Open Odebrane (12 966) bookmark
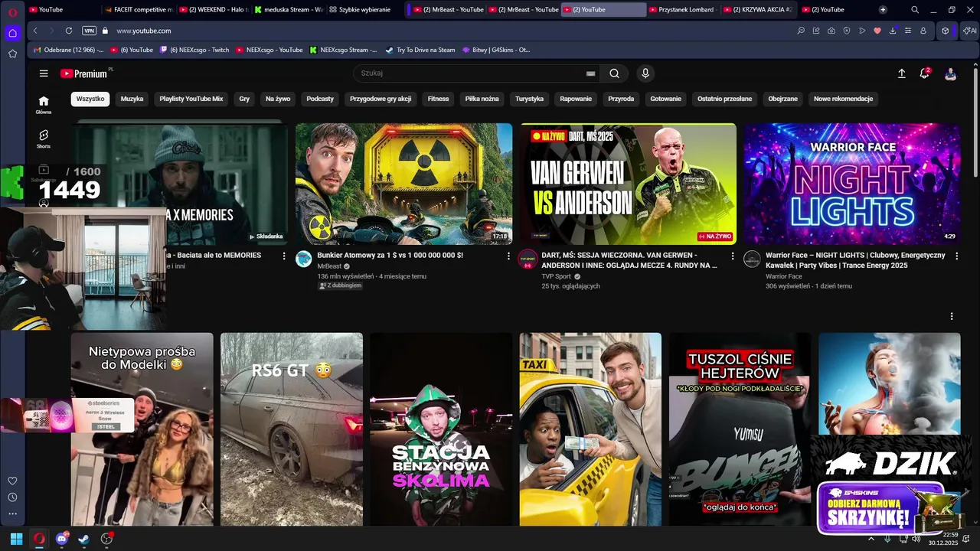This screenshot has height=551, width=980. (x=69, y=50)
